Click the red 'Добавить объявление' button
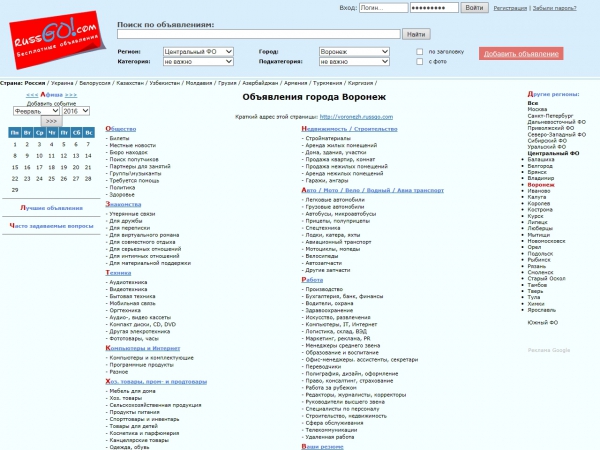 (x=521, y=54)
